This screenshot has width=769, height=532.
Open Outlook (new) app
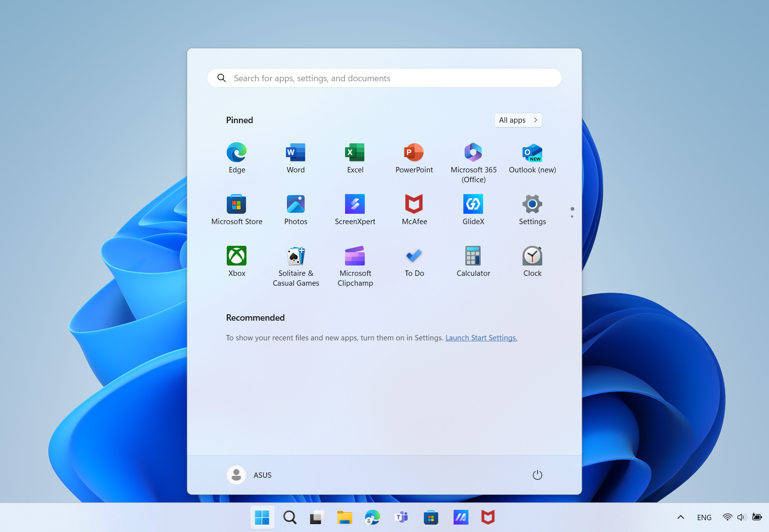(x=532, y=159)
